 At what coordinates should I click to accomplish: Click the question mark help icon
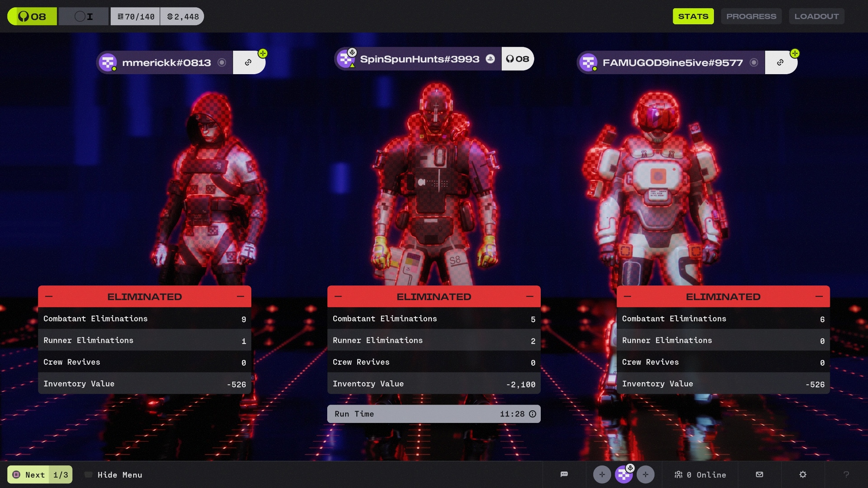point(846,474)
